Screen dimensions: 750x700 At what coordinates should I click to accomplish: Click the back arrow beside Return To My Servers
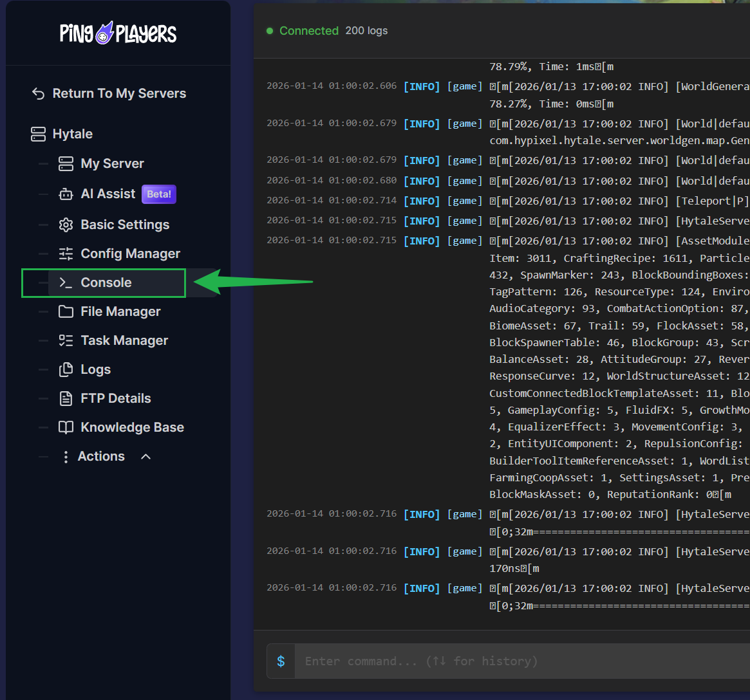(38, 93)
